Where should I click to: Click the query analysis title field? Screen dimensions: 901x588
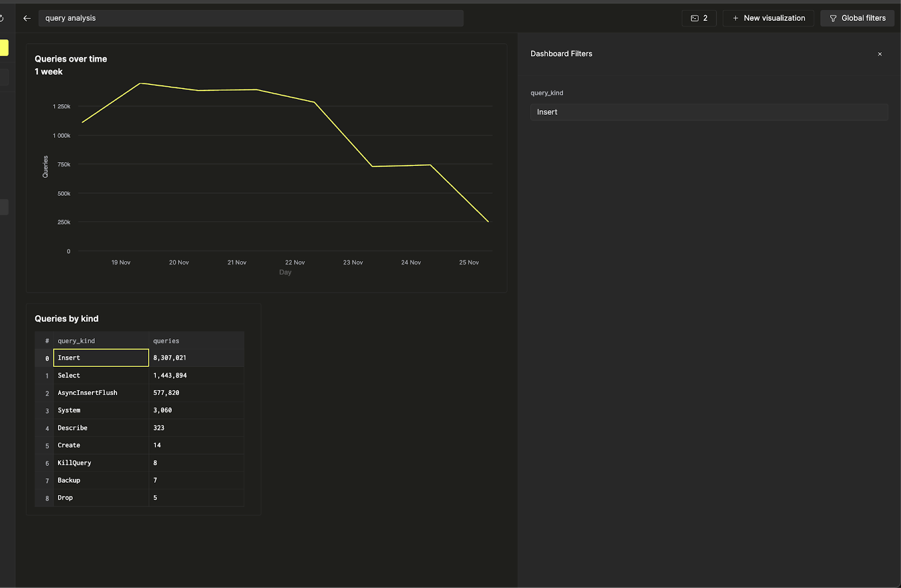250,18
